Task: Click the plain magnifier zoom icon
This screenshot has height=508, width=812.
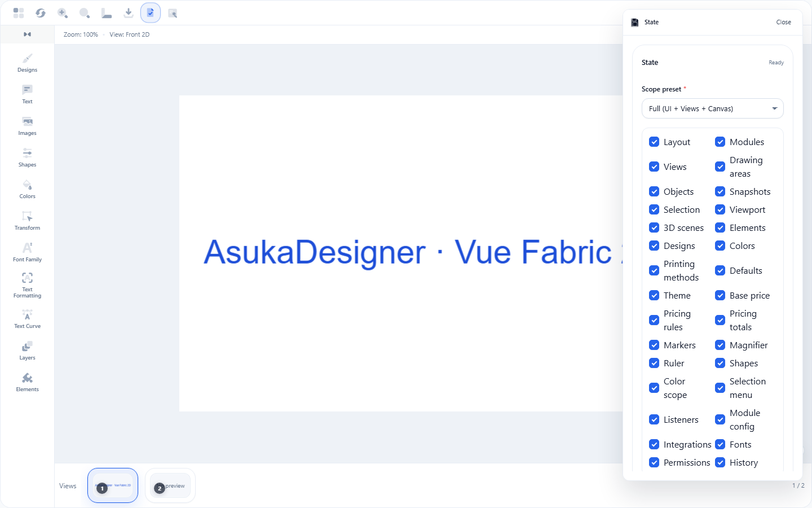Action: point(85,13)
